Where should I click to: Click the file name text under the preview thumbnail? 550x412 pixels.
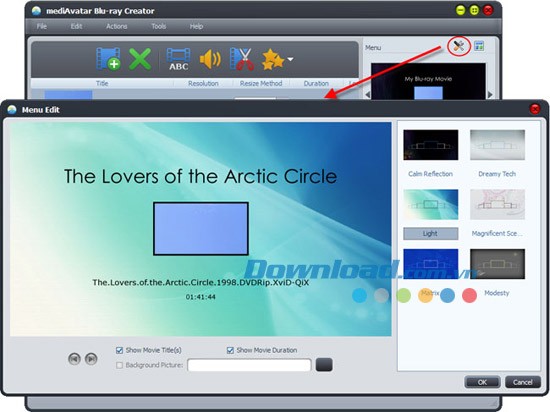201,283
